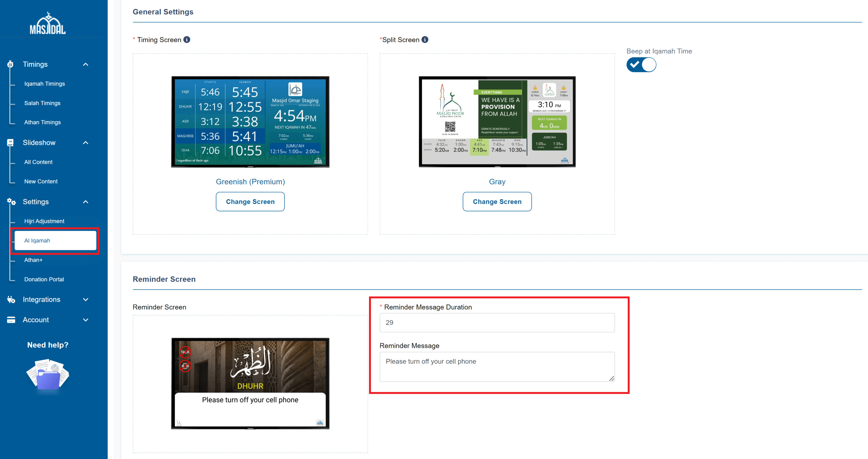Collapse the Timings section
The height and width of the screenshot is (459, 868).
click(85, 64)
